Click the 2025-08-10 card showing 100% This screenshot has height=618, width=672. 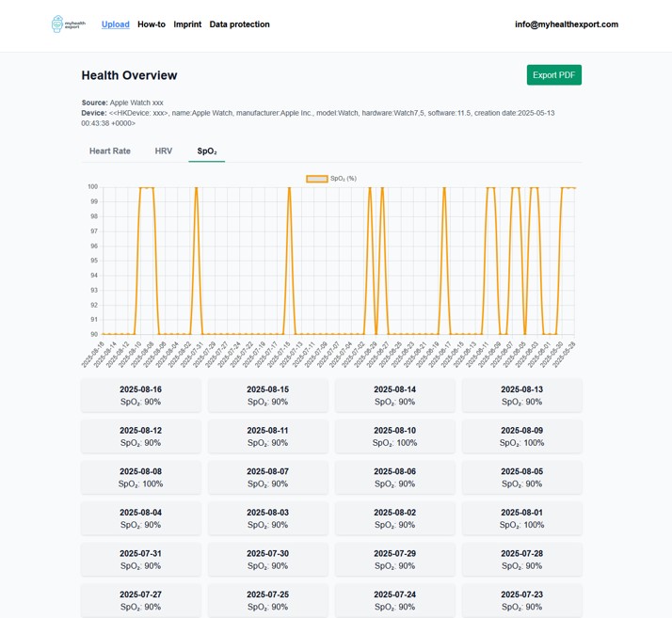[x=394, y=436]
